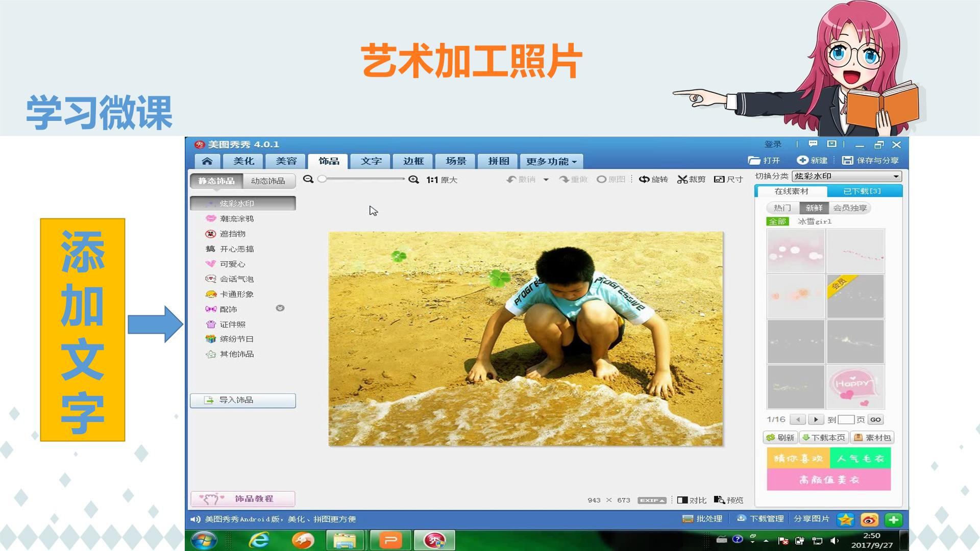Viewport: 980px width, 551px height.
Task: Switch to the 文字 tab
Action: tap(371, 161)
